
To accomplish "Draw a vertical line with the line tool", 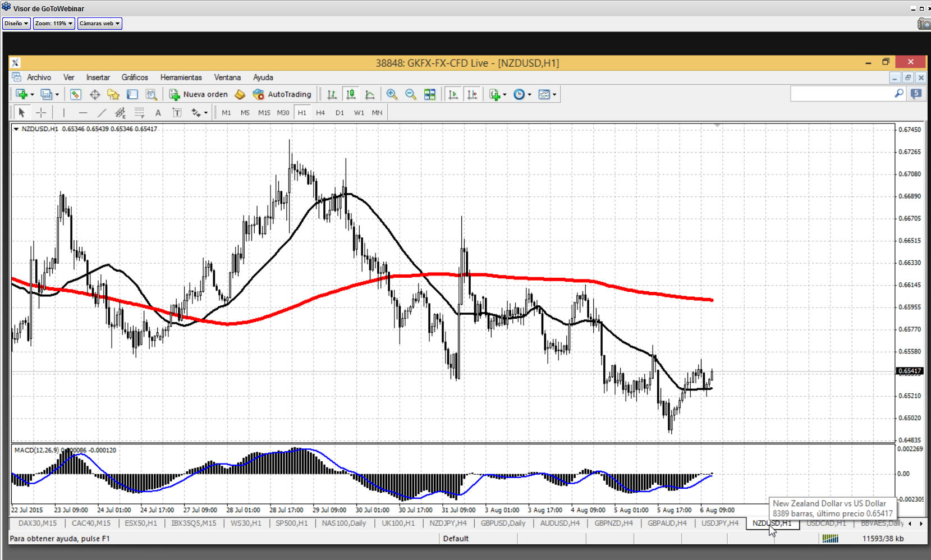I will 64,113.
